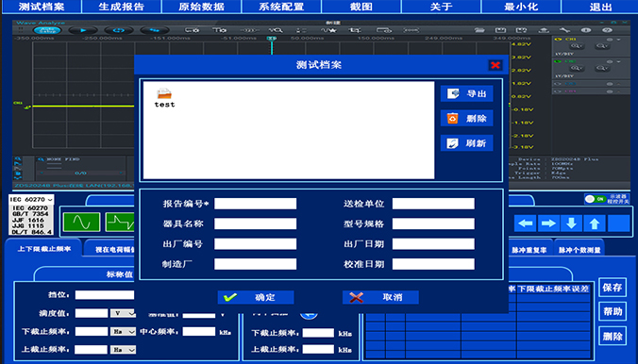
Task: Toggle the oscilloscope remote control ON switch
Action: tap(596, 199)
